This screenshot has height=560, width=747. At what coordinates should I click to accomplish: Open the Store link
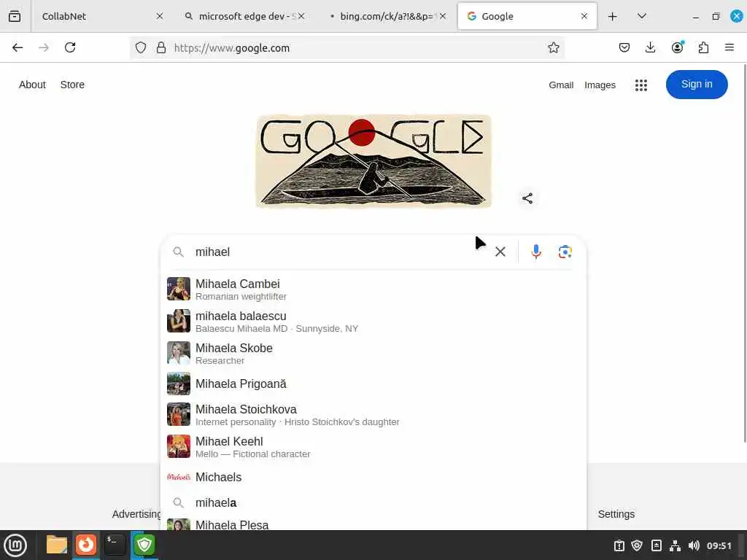tap(72, 85)
